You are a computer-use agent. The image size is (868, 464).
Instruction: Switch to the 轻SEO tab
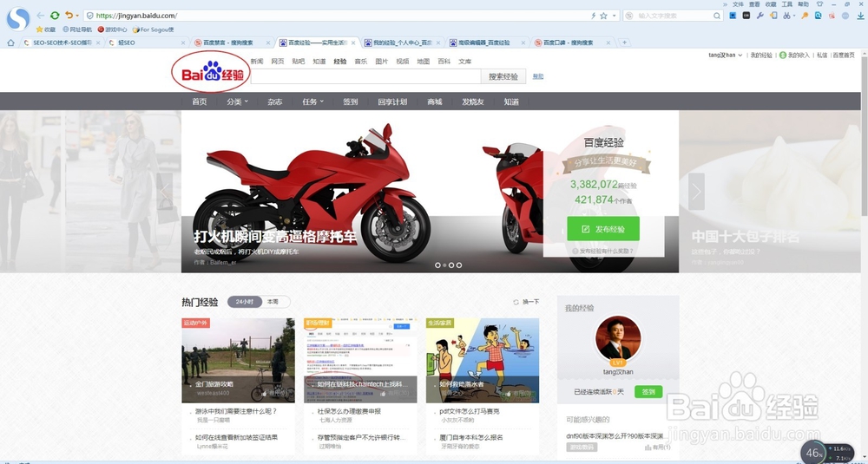148,42
